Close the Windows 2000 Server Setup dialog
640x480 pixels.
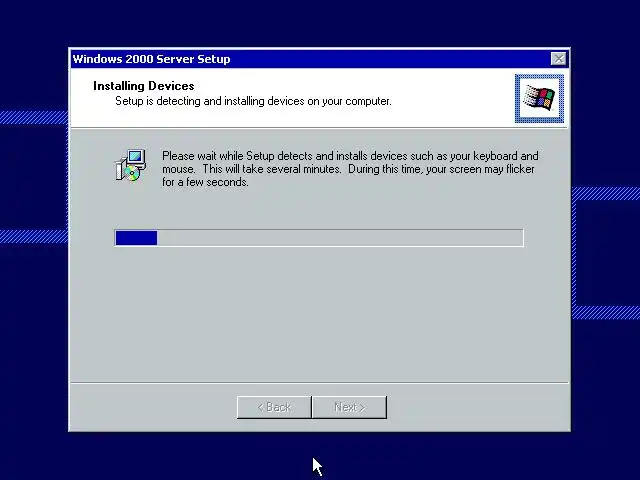558,59
